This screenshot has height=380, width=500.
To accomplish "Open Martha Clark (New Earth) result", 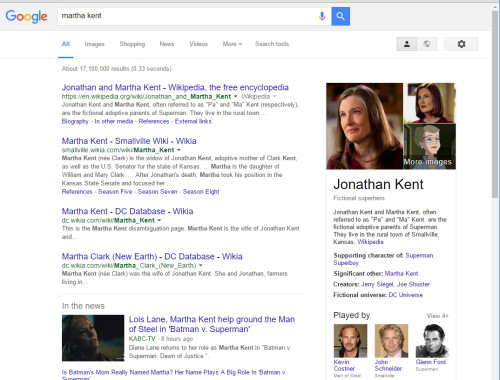I will click(152, 256).
